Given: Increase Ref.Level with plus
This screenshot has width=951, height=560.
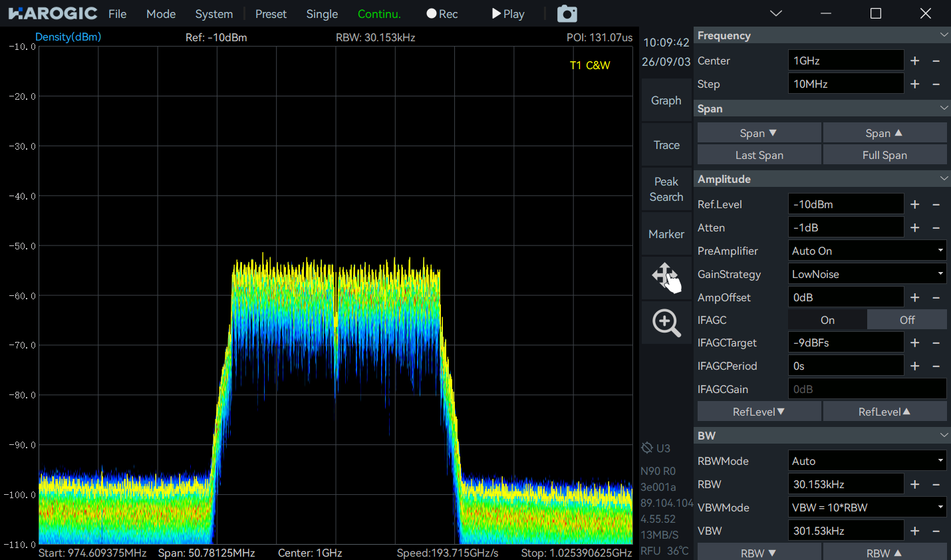Looking at the screenshot, I should point(915,204).
